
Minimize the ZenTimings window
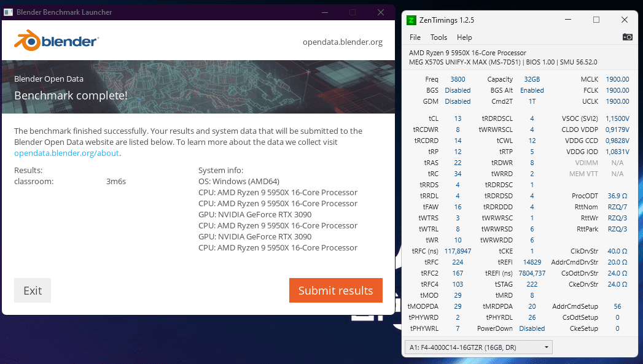[x=568, y=20]
